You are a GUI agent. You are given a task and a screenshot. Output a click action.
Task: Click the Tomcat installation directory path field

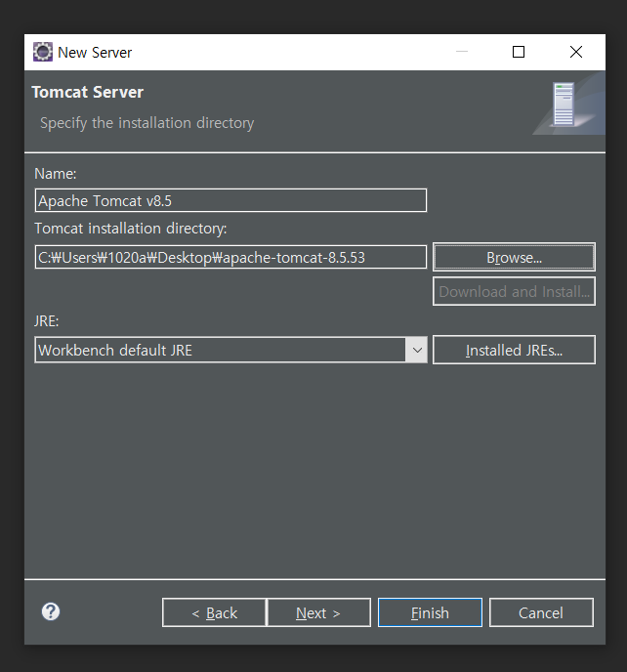[230, 257]
